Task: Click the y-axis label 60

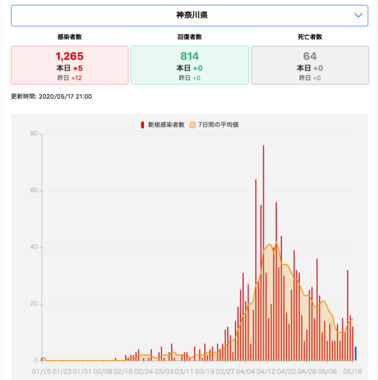Action: click(x=34, y=190)
